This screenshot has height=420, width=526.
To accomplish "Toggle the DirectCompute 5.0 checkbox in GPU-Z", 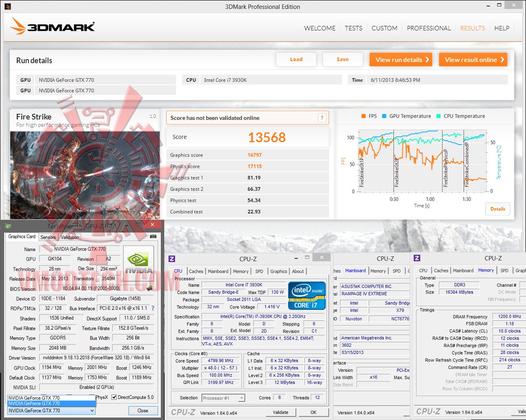I will [114, 397].
